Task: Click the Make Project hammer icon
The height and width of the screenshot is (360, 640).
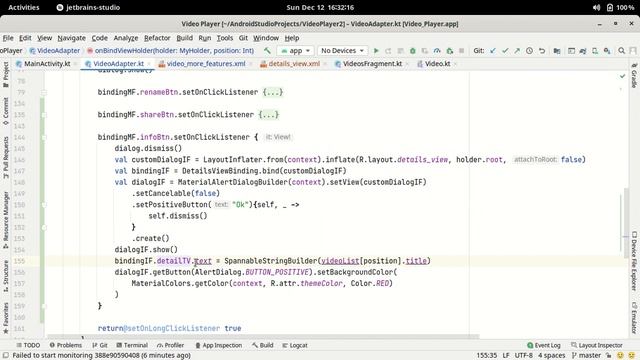Action: (267, 51)
